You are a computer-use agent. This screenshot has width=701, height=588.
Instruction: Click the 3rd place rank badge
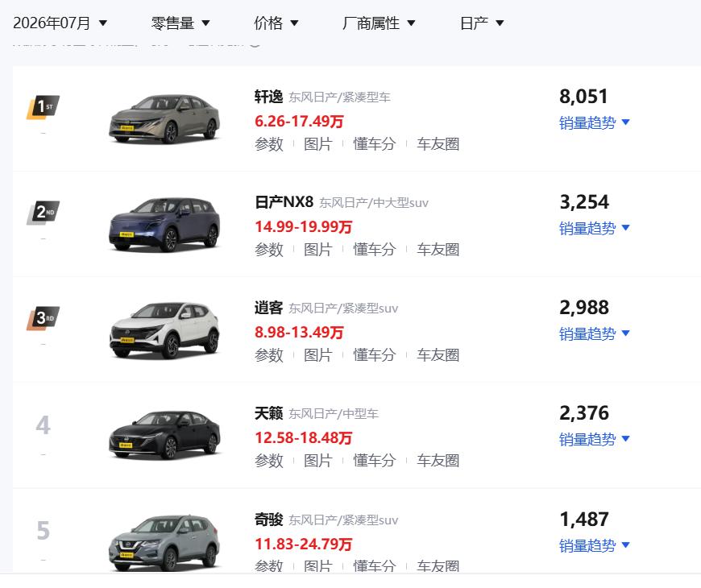click(x=43, y=318)
